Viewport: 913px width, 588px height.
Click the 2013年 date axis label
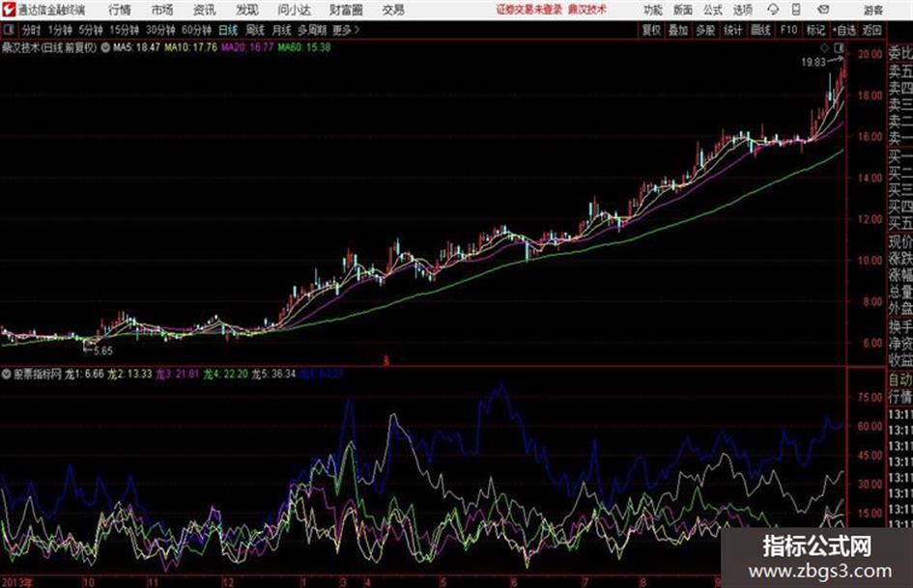17,582
